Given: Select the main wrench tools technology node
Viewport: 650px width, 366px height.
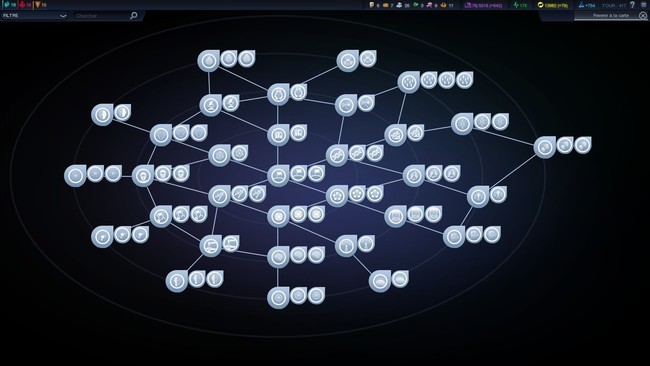Looking at the screenshot, I should click(219, 196).
